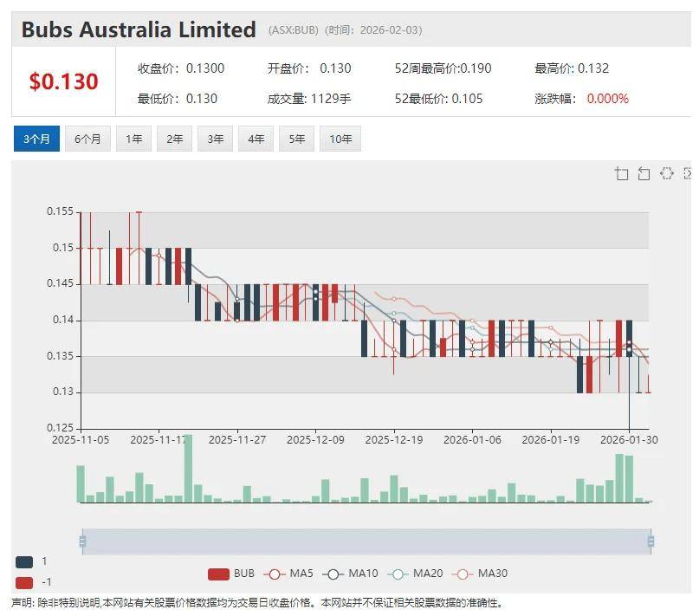
Task: Click the left handle of the zoom slider
Action: coord(82,541)
